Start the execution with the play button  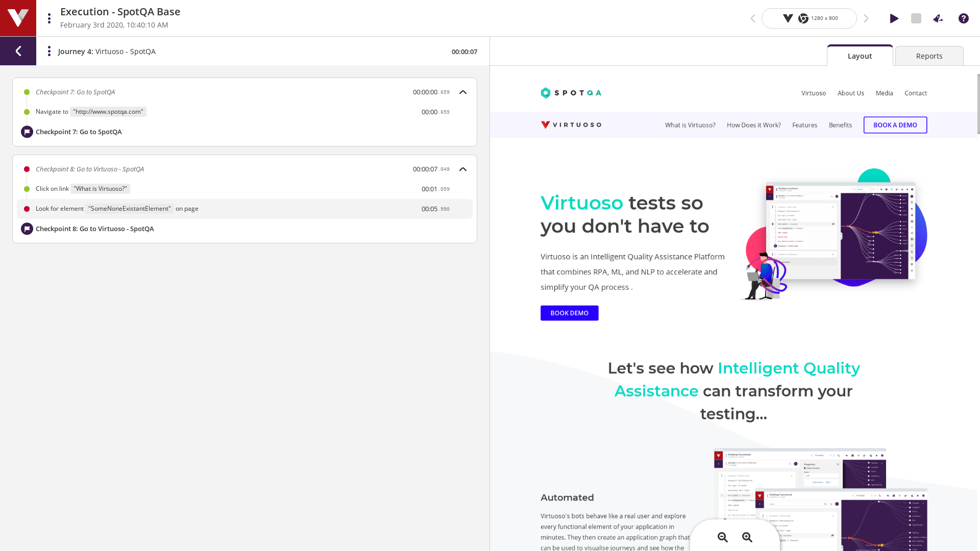894,18
